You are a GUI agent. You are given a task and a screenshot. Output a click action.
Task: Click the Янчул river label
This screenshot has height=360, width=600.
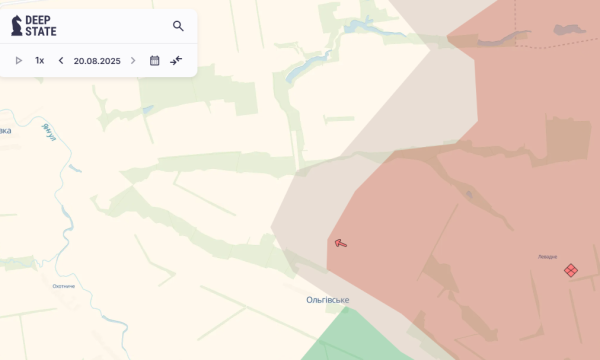[49, 132]
